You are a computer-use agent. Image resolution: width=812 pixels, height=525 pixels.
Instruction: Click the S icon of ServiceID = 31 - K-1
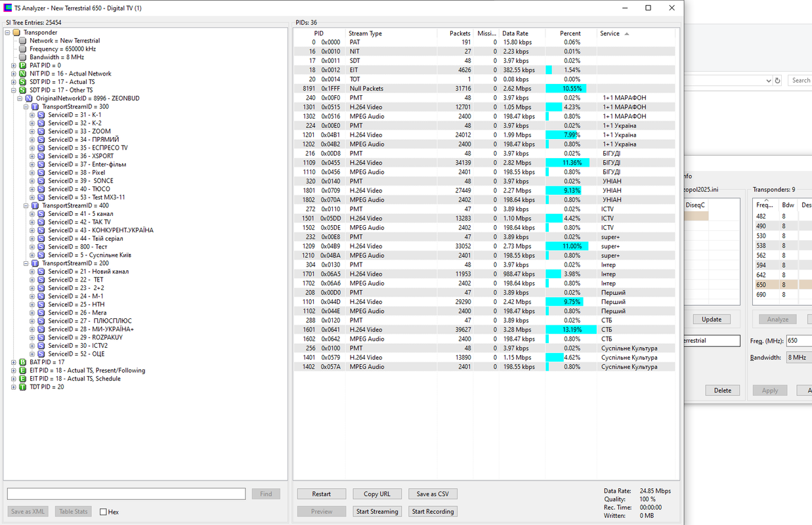pyautogui.click(x=41, y=115)
